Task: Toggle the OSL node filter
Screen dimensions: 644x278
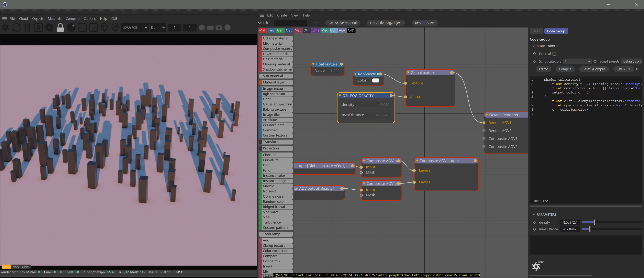Action: (x=289, y=30)
